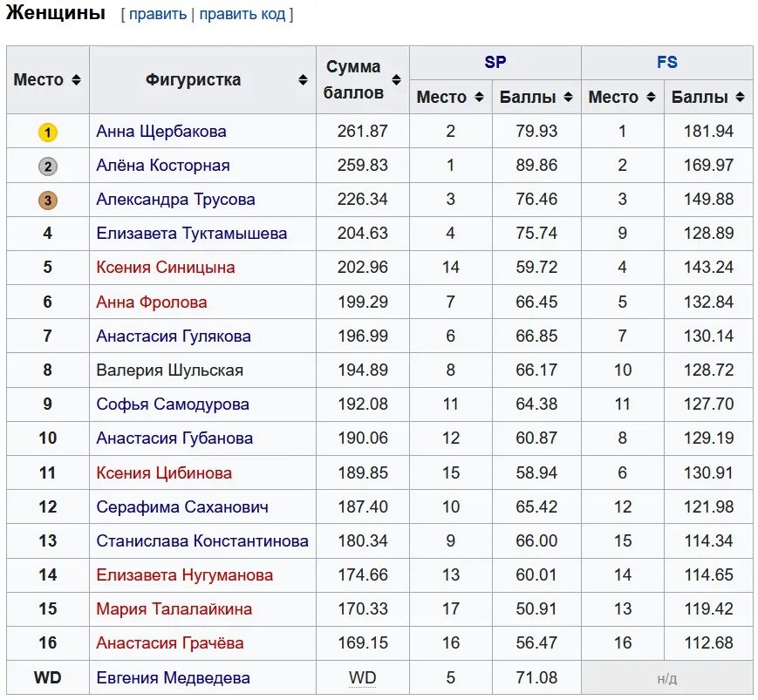The width and height of the screenshot is (758, 700).
Task: Open Анна Щербакова article link
Action: tap(161, 132)
